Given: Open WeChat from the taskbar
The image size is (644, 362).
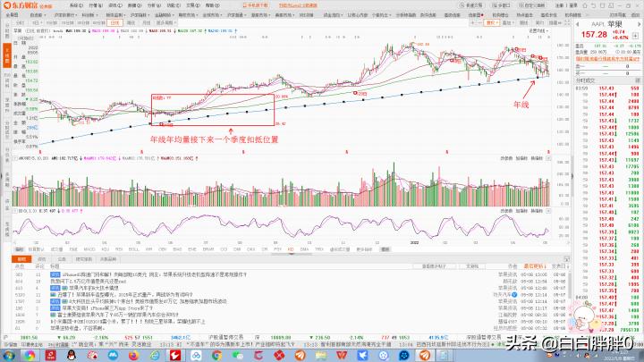Looking at the screenshot, I should [237, 355].
